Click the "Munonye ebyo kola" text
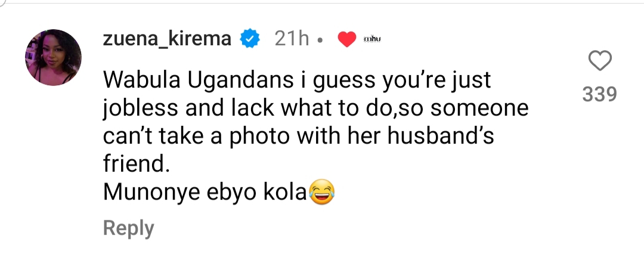This screenshot has height=258, width=644. tap(206, 193)
